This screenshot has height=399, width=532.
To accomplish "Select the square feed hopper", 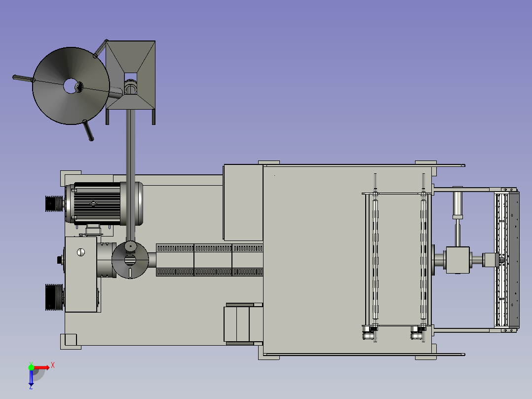I will point(131,75).
